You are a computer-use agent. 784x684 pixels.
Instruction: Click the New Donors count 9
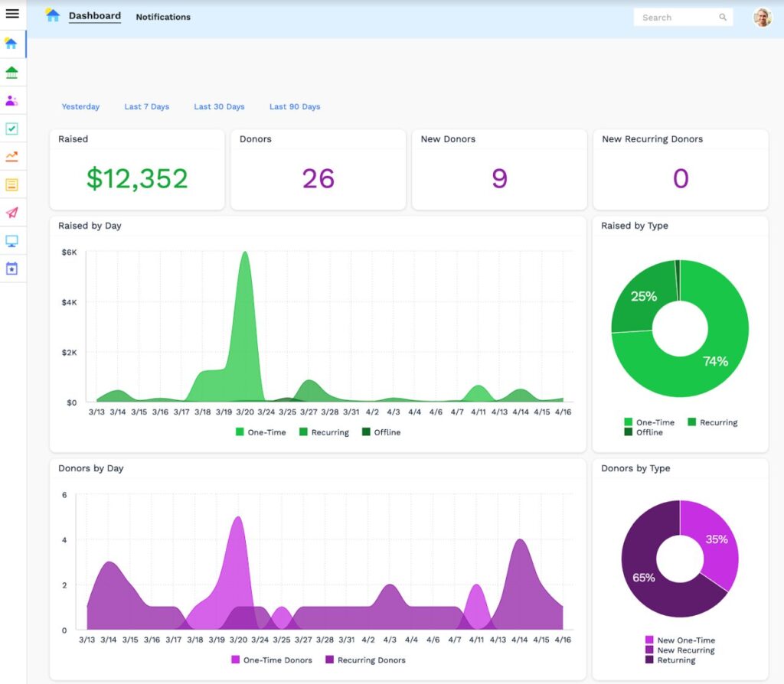click(x=499, y=178)
